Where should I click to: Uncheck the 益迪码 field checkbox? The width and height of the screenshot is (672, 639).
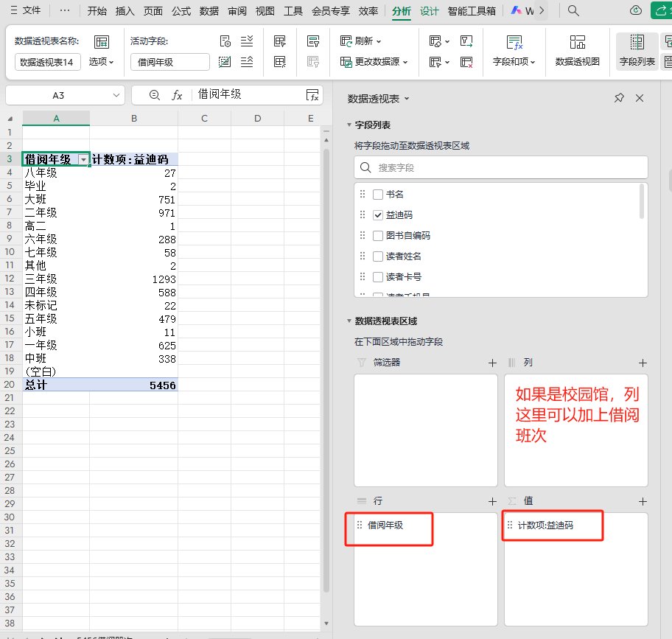(378, 215)
